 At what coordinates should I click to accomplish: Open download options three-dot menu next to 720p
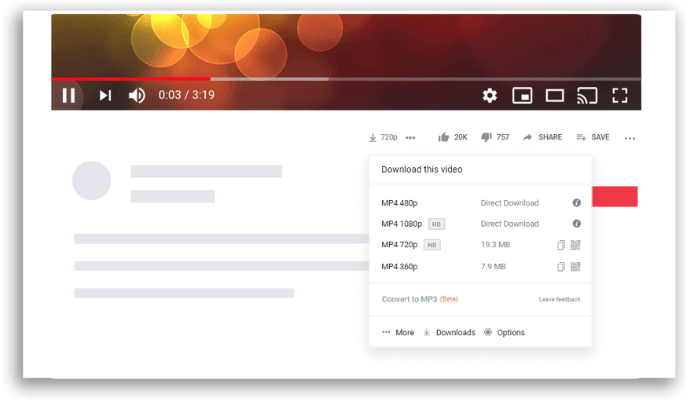pos(410,138)
